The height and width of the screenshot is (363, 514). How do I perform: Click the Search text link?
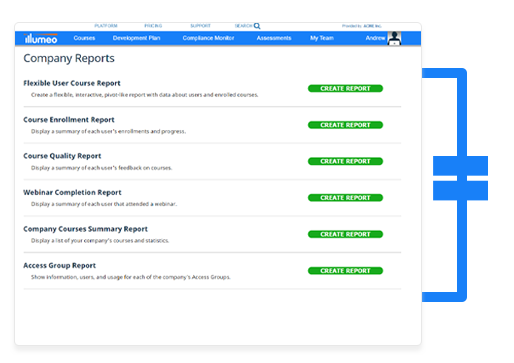pos(243,26)
